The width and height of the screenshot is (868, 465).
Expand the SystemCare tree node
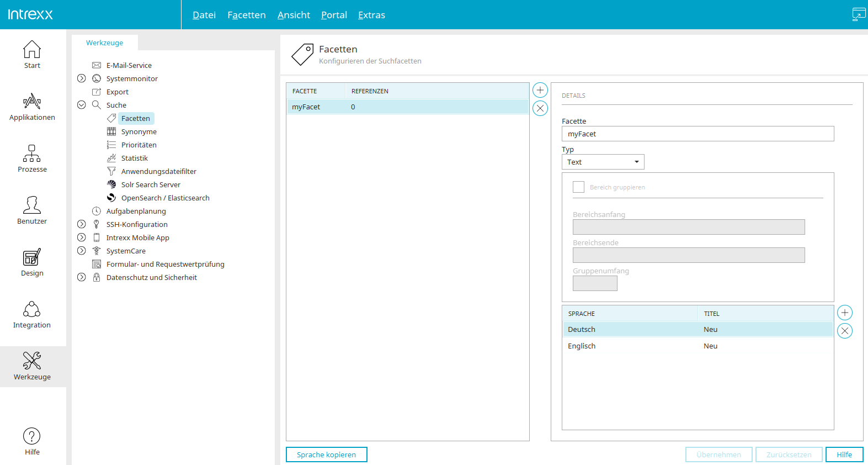(82, 251)
